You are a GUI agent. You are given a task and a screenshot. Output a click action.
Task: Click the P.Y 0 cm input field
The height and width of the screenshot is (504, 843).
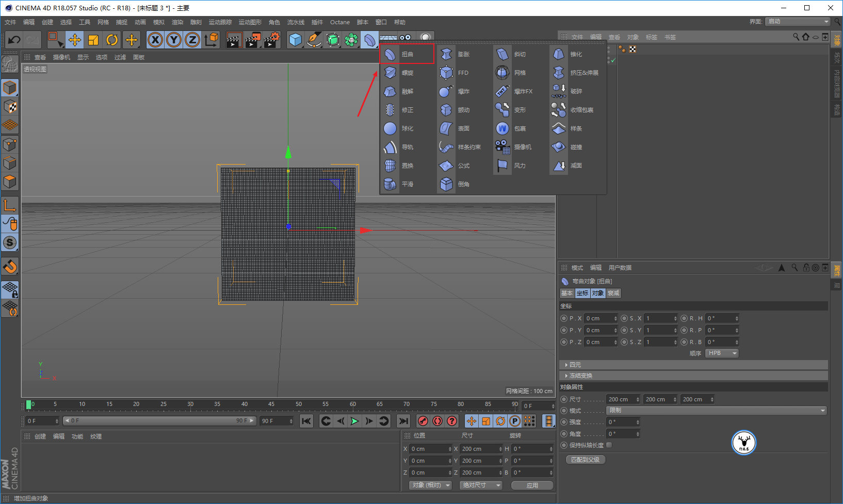[x=601, y=330]
